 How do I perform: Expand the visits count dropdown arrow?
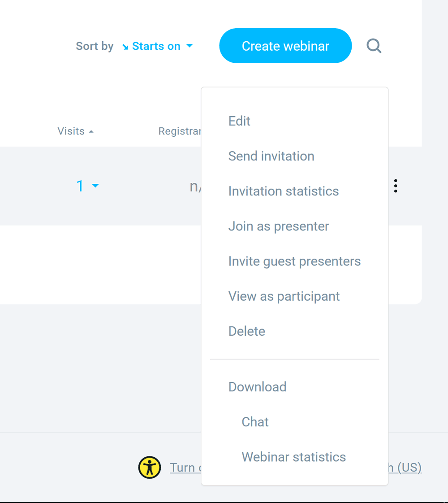95,186
